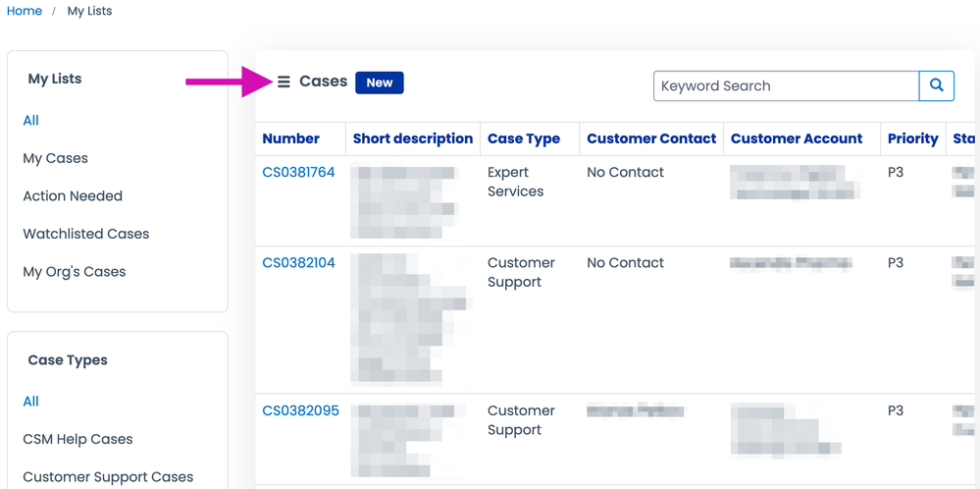
Task: Select My Org's Cases list
Action: [x=75, y=271]
